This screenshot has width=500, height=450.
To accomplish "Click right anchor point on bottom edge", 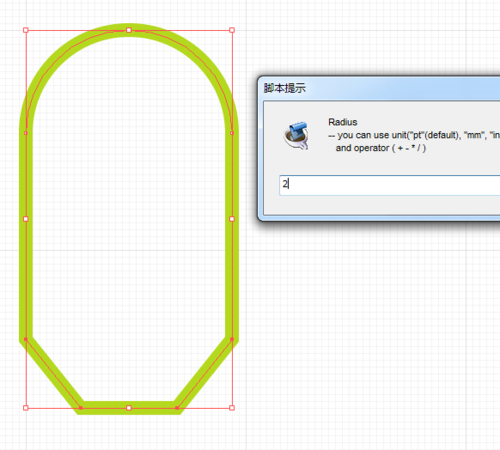I will pyautogui.click(x=177, y=408).
